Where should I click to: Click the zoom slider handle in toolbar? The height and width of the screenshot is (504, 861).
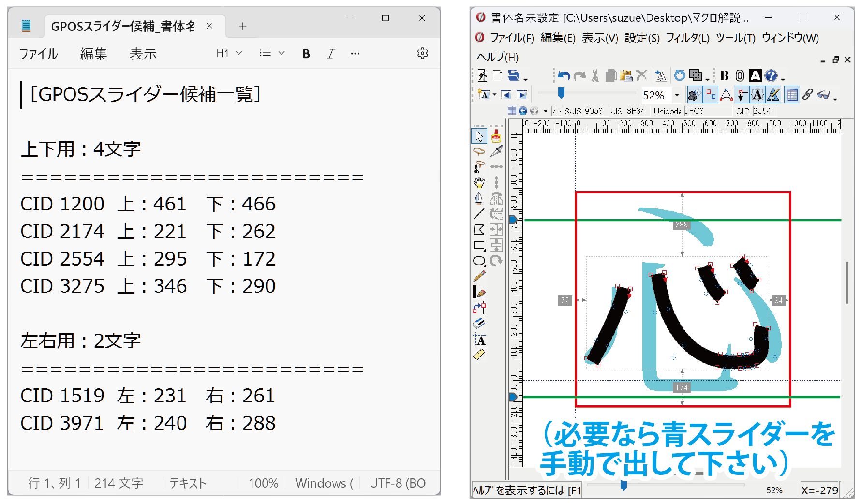pyautogui.click(x=561, y=92)
